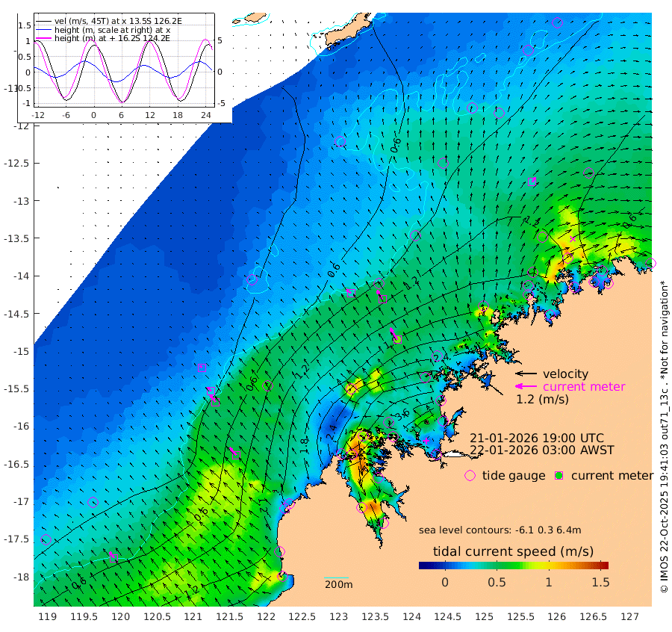Click the '200m' depth contour label
This screenshot has width=672, height=632.
[x=338, y=584]
